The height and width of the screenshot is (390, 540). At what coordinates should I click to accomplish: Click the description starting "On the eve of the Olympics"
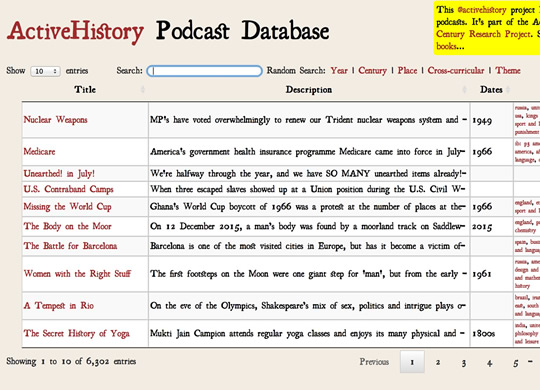(x=308, y=306)
